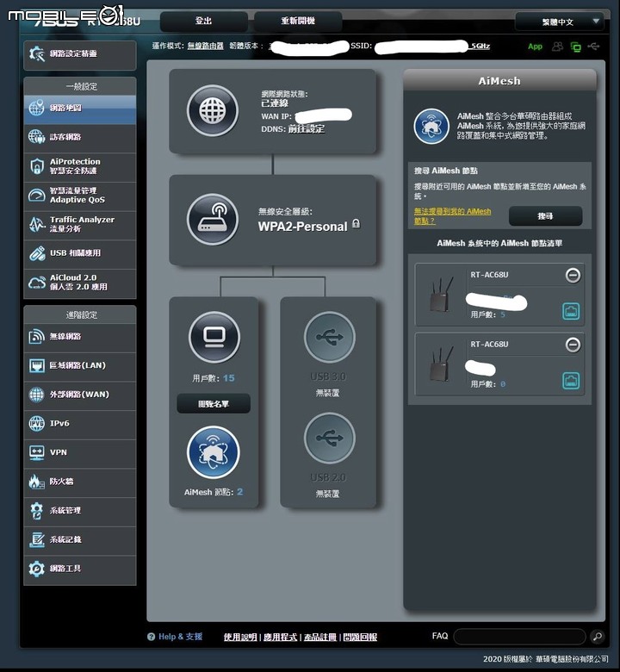The width and height of the screenshot is (620, 672).
Task: Click the 重新開機 reboot button
Action: (298, 21)
